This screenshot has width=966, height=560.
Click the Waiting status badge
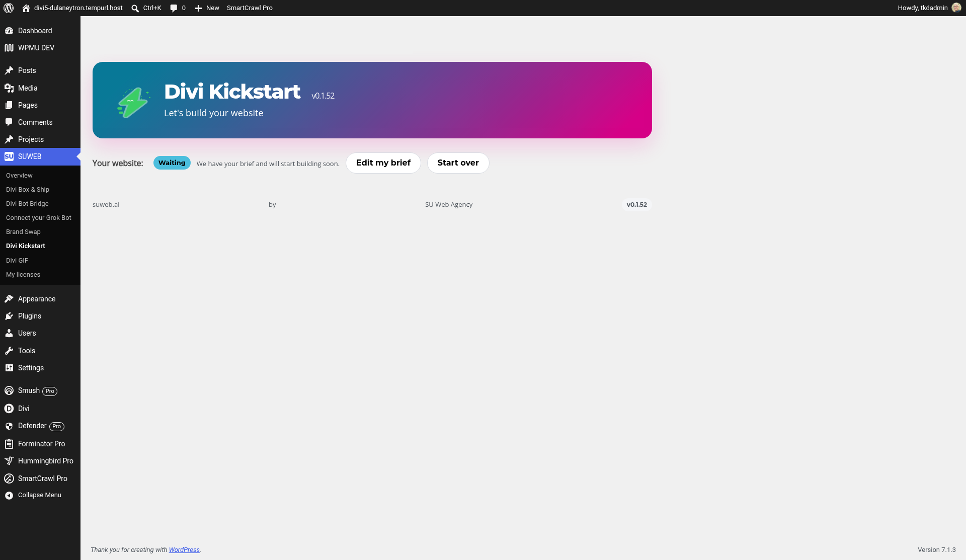tap(172, 163)
